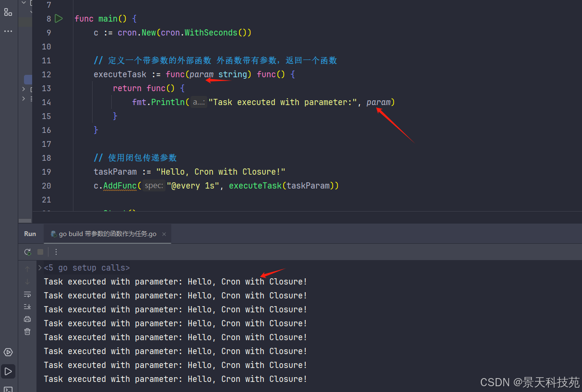Toggle scroll to end of console output
Image resolution: width=582 pixels, height=392 pixels.
[27, 307]
